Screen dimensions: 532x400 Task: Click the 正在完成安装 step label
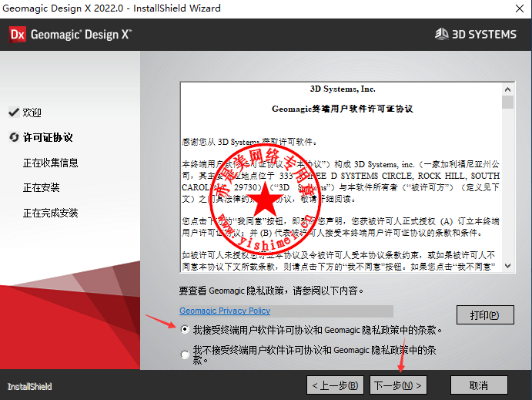(x=50, y=213)
